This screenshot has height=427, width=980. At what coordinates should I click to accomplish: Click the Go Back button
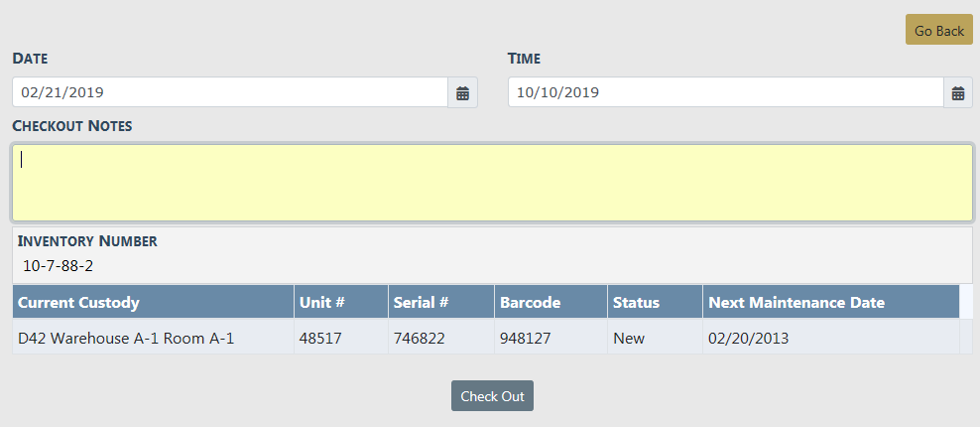point(938,30)
